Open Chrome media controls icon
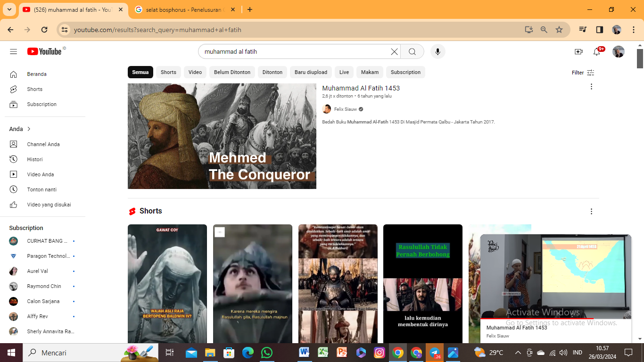The image size is (644, 362). click(x=583, y=30)
